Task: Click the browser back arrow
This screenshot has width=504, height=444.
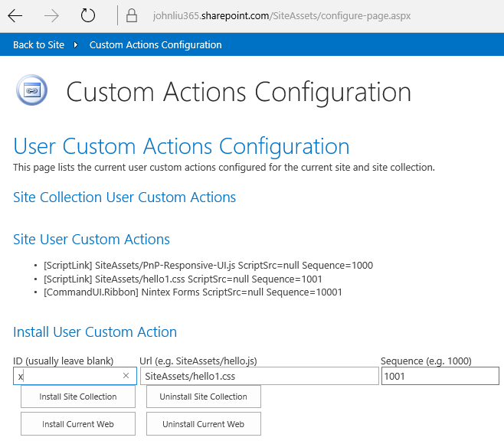Action: coord(15,15)
